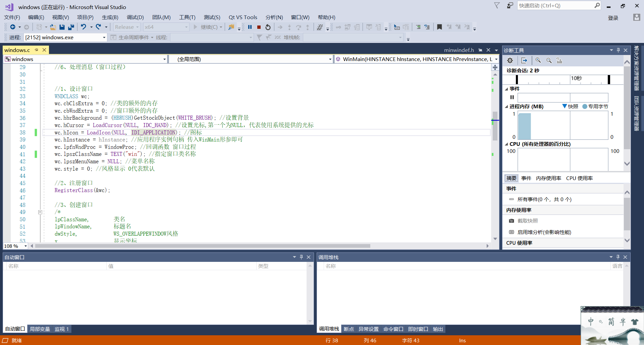Save the current file with the single floppy icon

[62, 27]
